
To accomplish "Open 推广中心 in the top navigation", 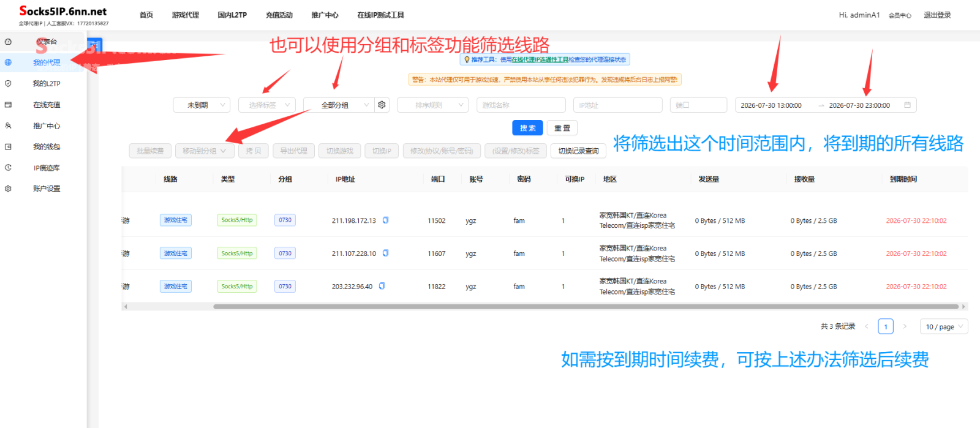I will click(x=325, y=15).
